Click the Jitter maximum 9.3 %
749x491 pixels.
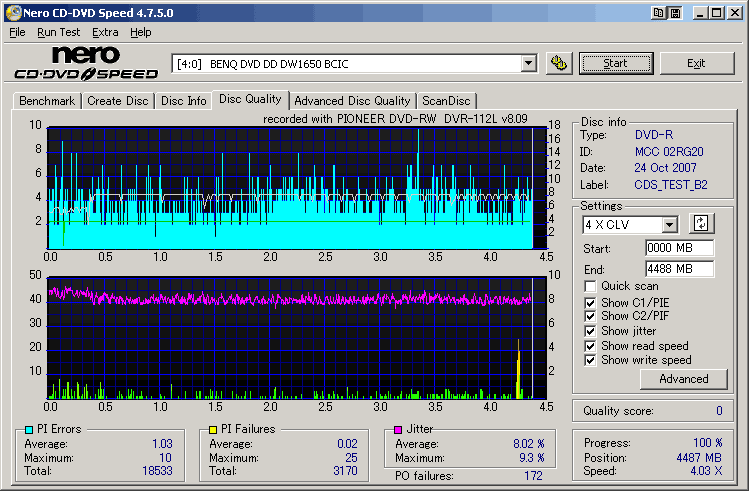pyautogui.click(x=532, y=458)
